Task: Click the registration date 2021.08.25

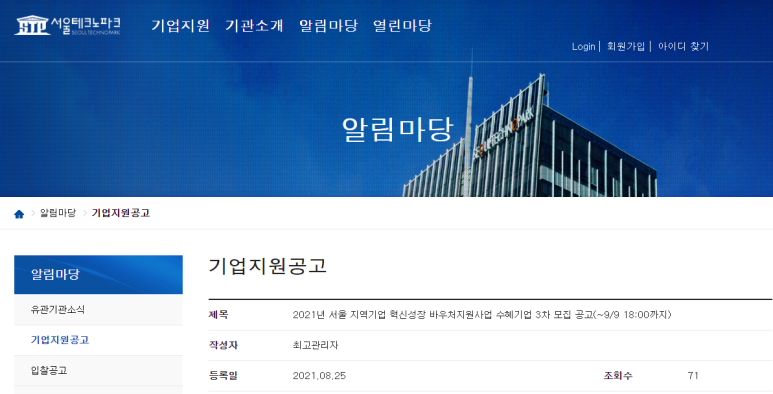Action: [319, 376]
